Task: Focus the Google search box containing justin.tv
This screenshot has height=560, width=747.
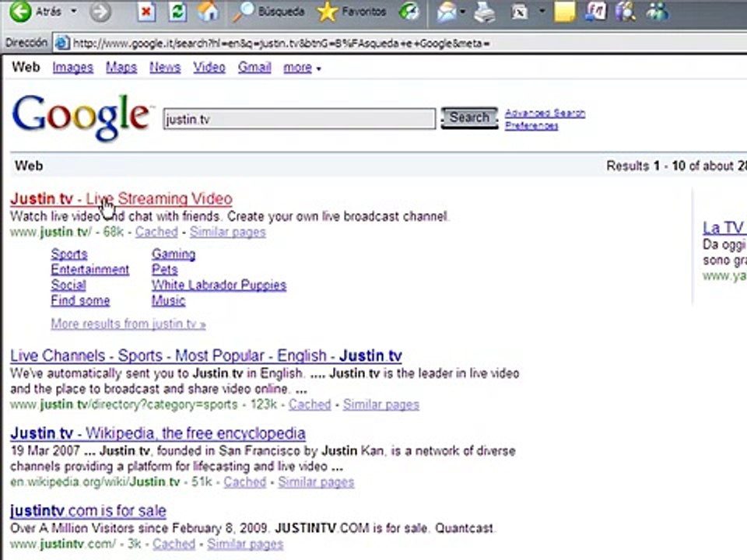Action: (x=299, y=119)
